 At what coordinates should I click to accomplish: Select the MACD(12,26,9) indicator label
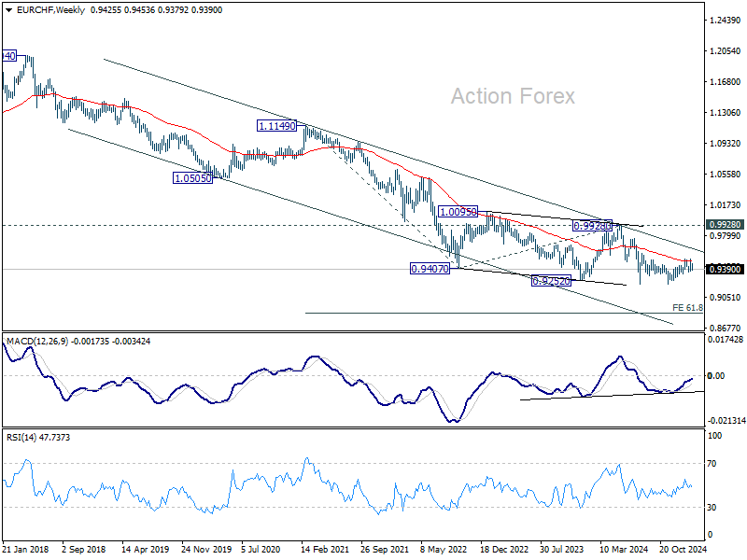coord(37,342)
